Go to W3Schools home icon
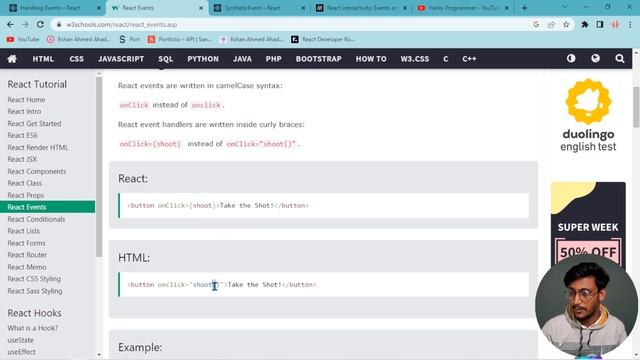Viewport: 640px width, 360px height. [x=12, y=59]
